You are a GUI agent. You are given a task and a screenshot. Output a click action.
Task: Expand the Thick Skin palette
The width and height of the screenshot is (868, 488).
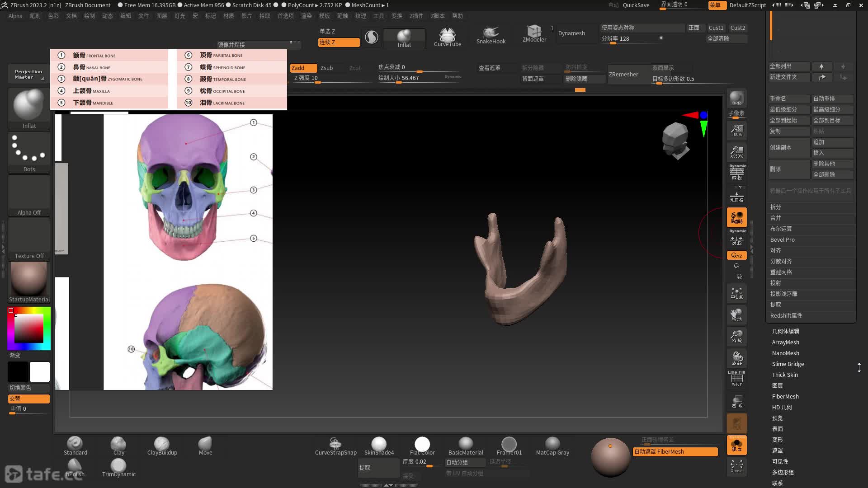(785, 375)
